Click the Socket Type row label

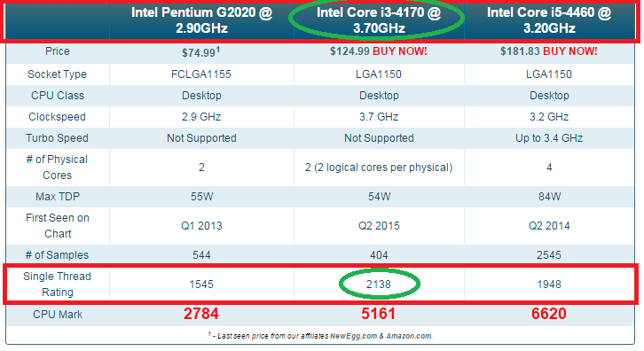(57, 74)
